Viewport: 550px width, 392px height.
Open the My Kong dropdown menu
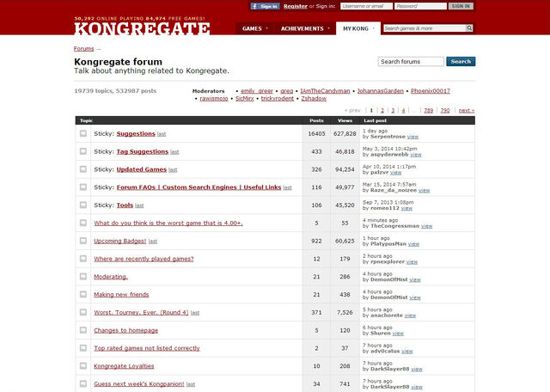(358, 28)
